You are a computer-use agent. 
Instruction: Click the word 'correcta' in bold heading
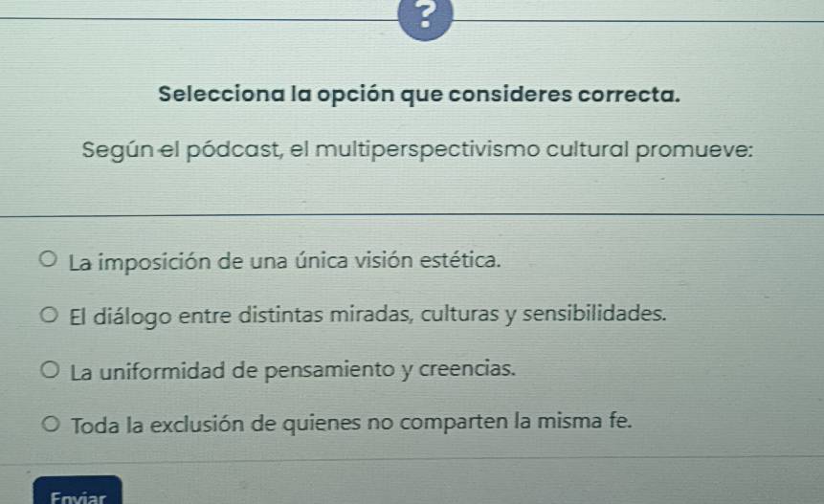[629, 95]
